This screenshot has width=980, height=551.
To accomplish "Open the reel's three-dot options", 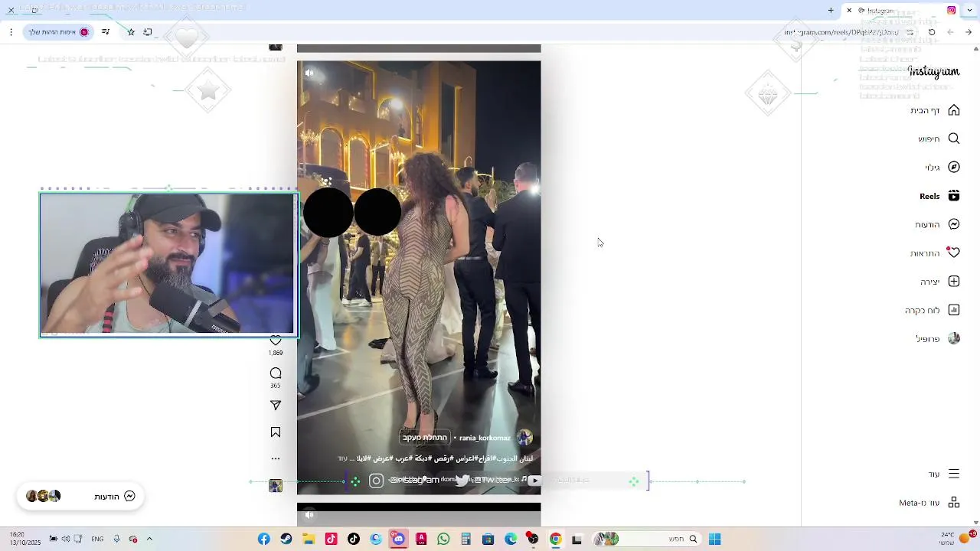I will pyautogui.click(x=276, y=459).
